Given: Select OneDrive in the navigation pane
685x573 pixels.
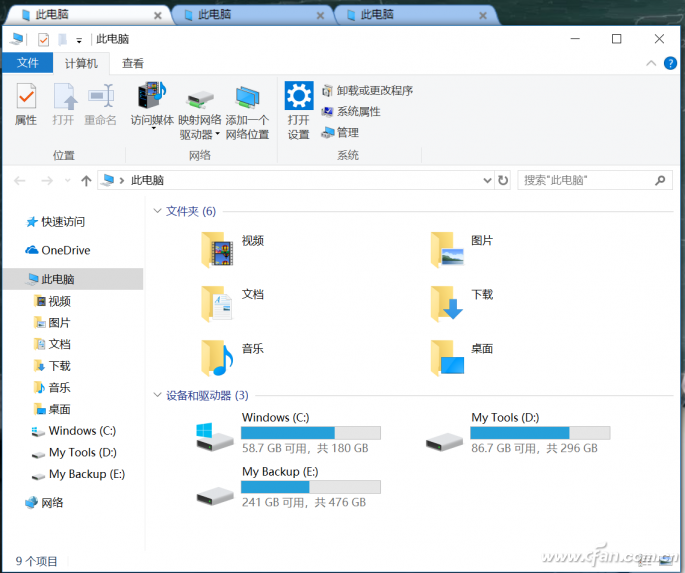Looking at the screenshot, I should (58, 250).
